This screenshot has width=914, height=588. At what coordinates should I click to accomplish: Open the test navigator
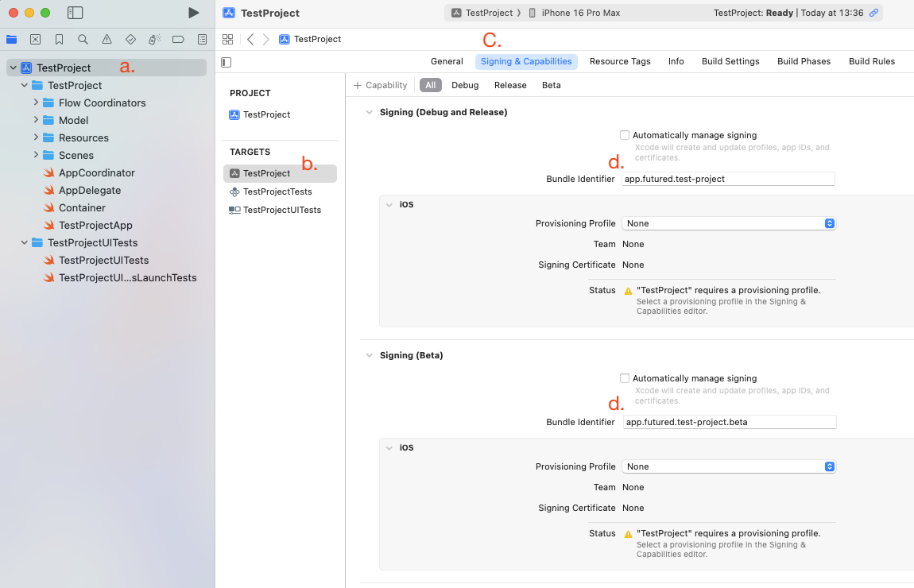coord(130,39)
